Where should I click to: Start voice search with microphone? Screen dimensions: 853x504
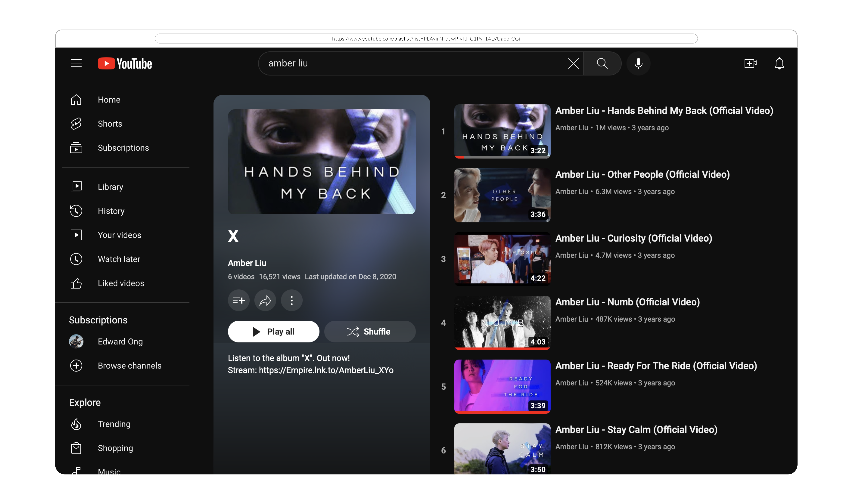click(x=638, y=63)
